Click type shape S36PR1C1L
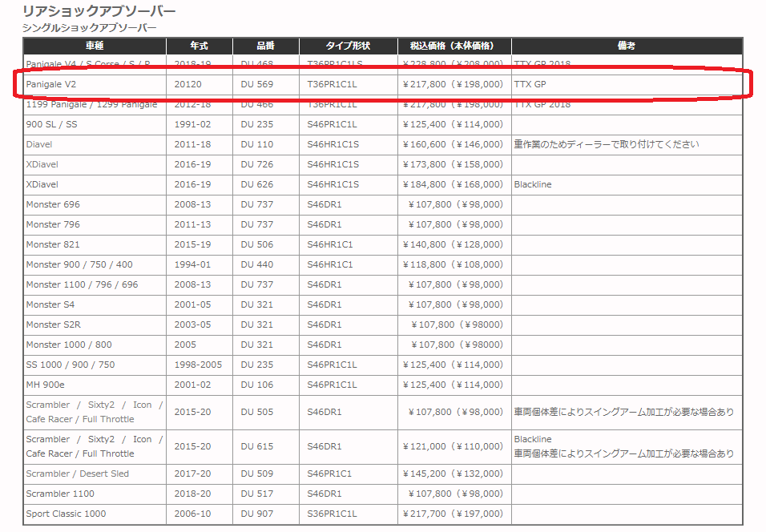The width and height of the screenshot is (766, 532). [x=332, y=514]
